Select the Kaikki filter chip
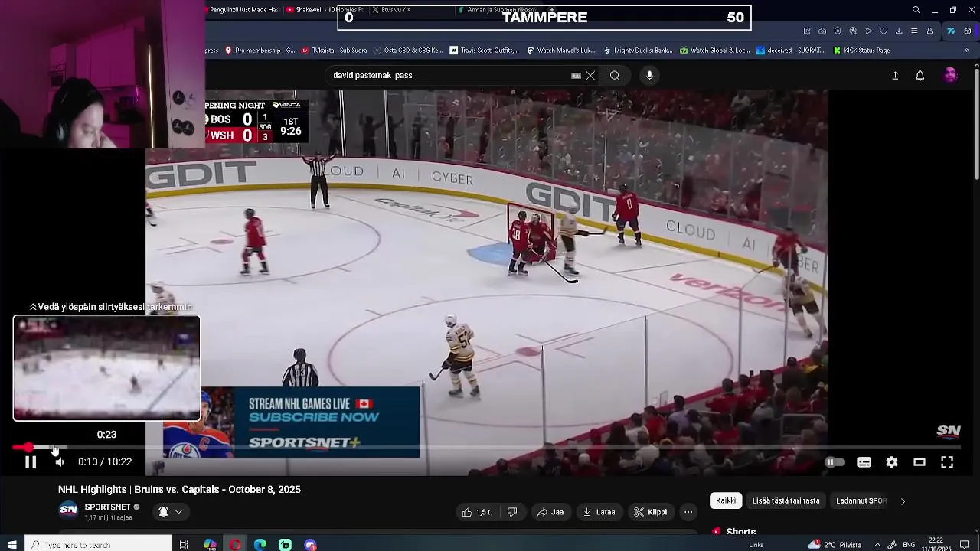980x551 pixels. click(726, 501)
